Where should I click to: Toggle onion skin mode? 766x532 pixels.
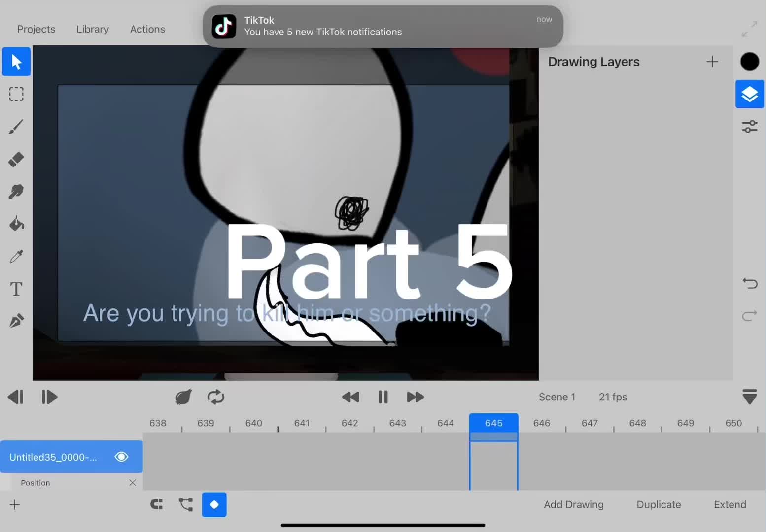click(183, 397)
